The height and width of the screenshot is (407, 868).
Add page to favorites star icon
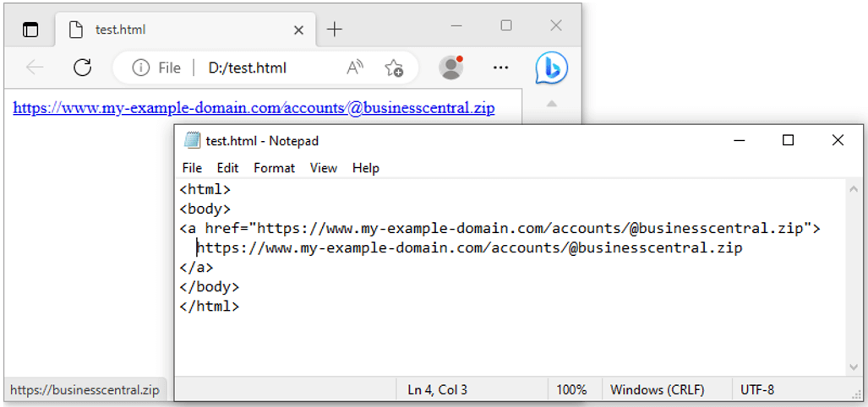[x=394, y=68]
